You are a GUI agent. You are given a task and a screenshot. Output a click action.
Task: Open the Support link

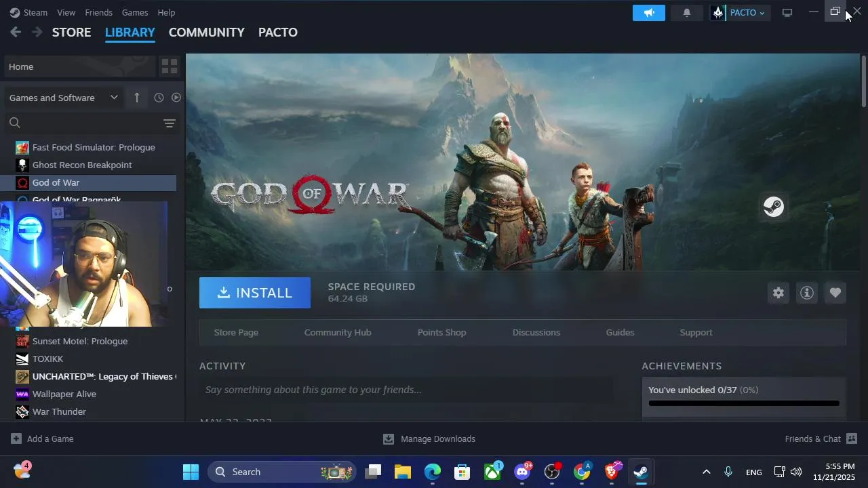[x=696, y=332]
